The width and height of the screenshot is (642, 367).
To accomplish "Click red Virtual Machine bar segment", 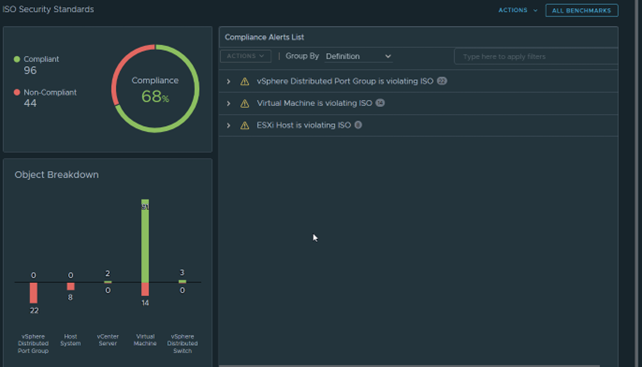I will [145, 289].
